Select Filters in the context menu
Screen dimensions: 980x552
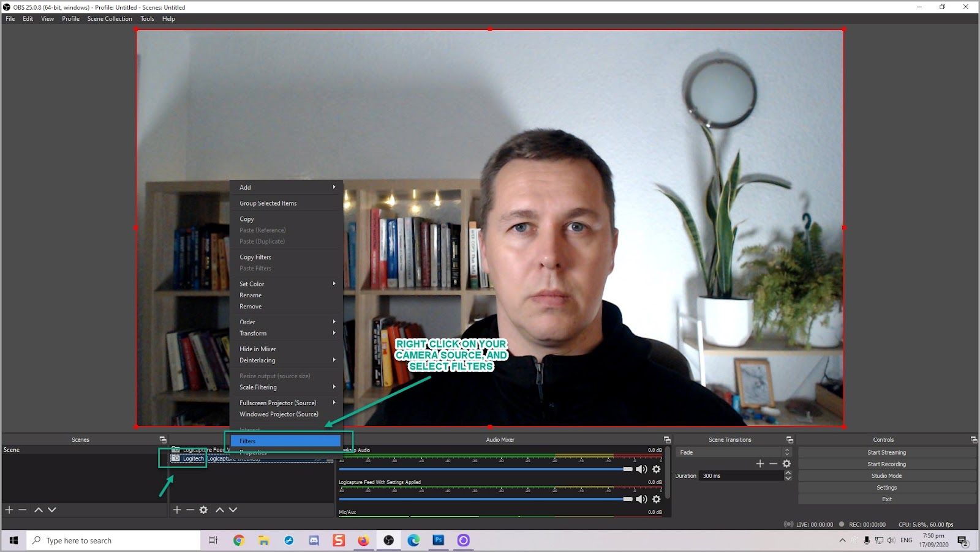pyautogui.click(x=286, y=441)
